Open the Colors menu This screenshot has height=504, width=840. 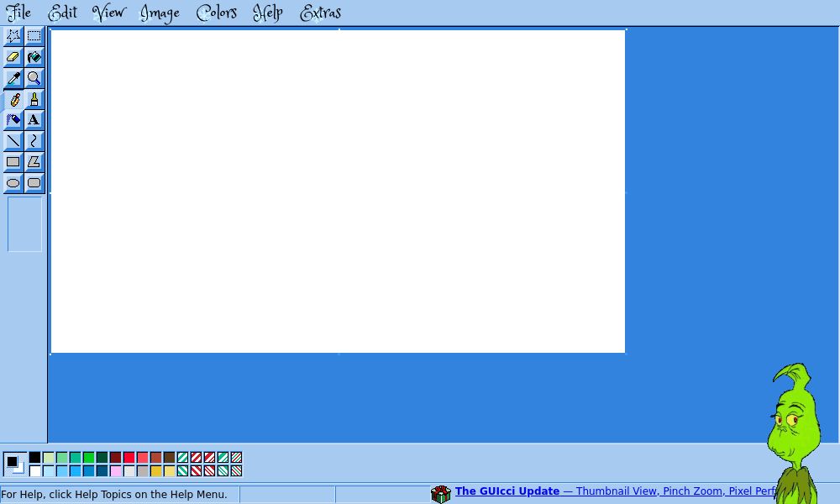(x=215, y=13)
